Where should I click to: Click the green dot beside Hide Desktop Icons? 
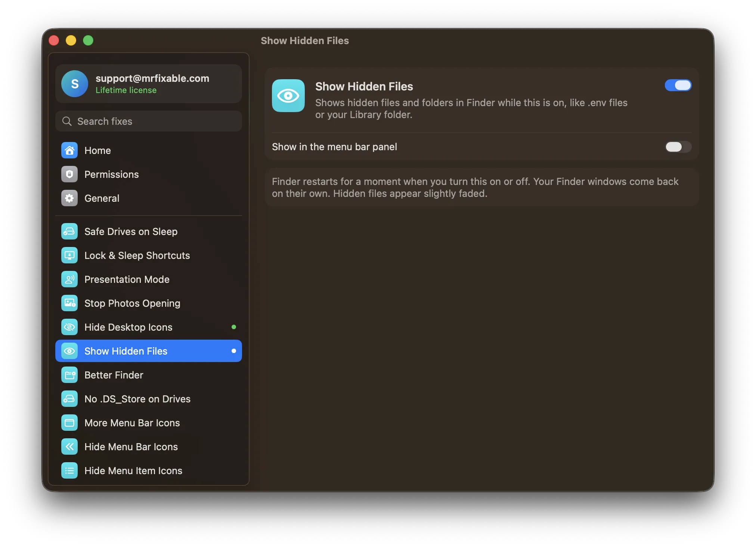(234, 327)
